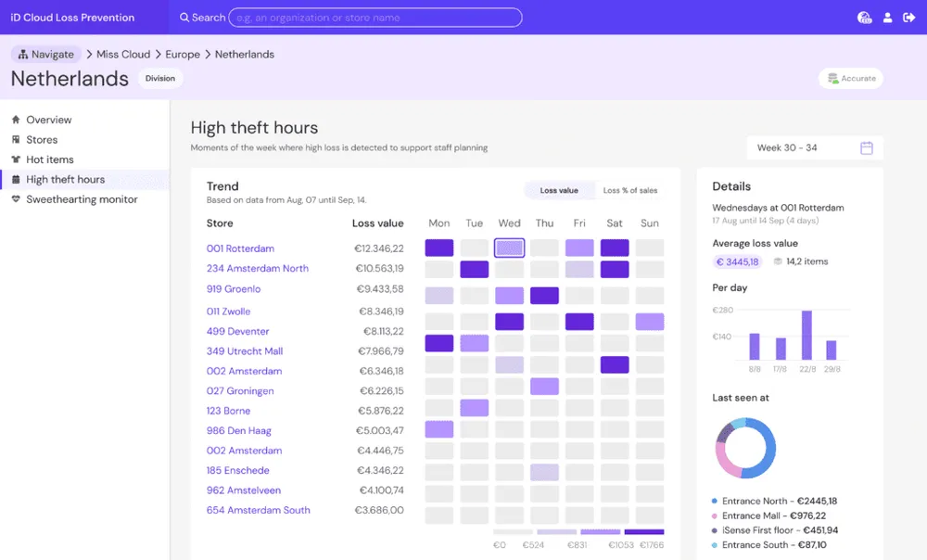Select Tuesday heatmap cell for 234 Amsterdam North
The image size is (927, 560).
click(x=474, y=270)
